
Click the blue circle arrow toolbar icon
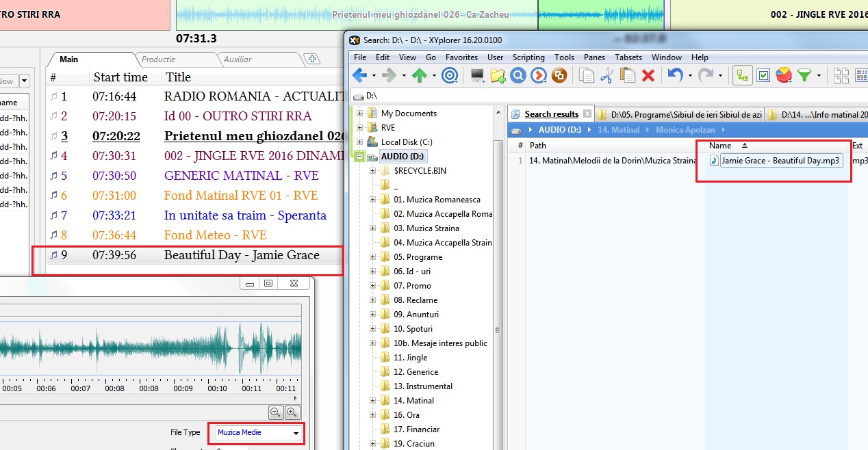coord(539,75)
